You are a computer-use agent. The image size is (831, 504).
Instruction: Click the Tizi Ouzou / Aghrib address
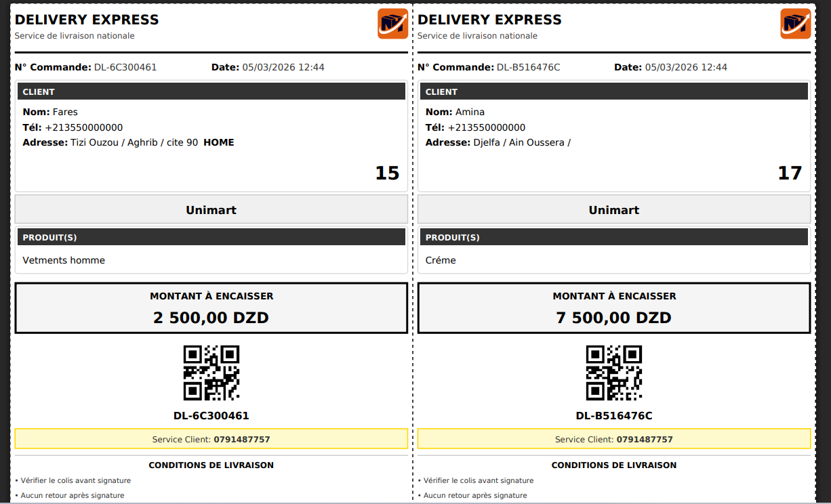coord(134,142)
